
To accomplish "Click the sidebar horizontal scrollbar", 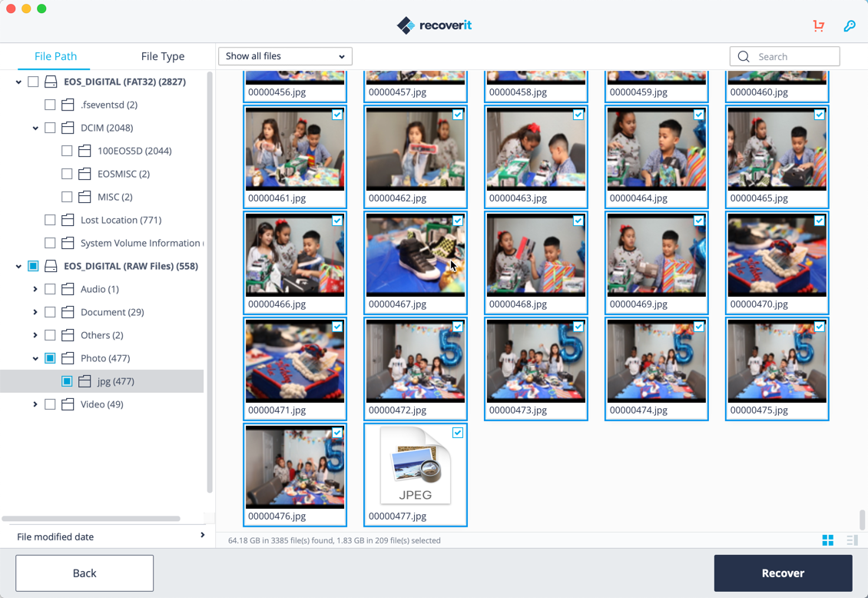I will 91,519.
